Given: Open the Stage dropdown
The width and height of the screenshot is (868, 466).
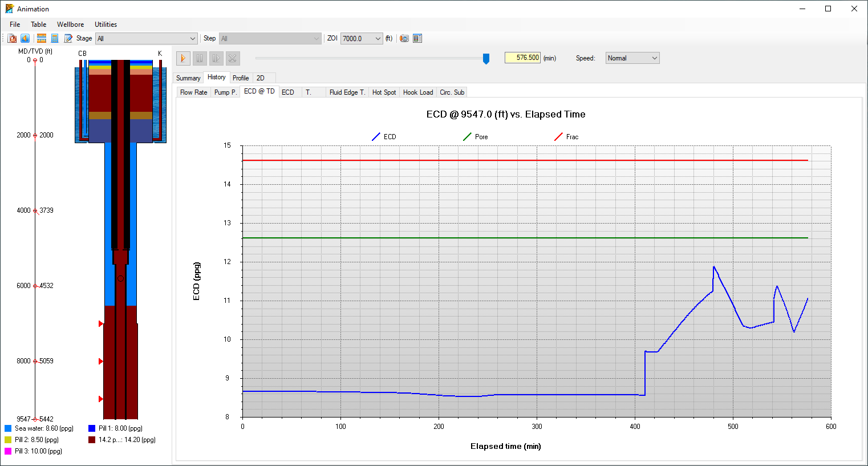Looking at the screenshot, I should pyautogui.click(x=146, y=38).
